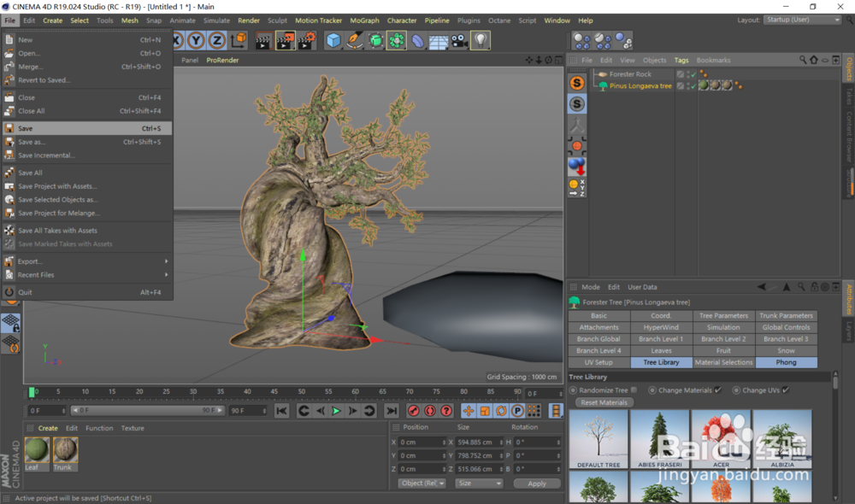Viewport: 855px width, 504px height.
Task: Play the animation forward
Action: tap(336, 411)
